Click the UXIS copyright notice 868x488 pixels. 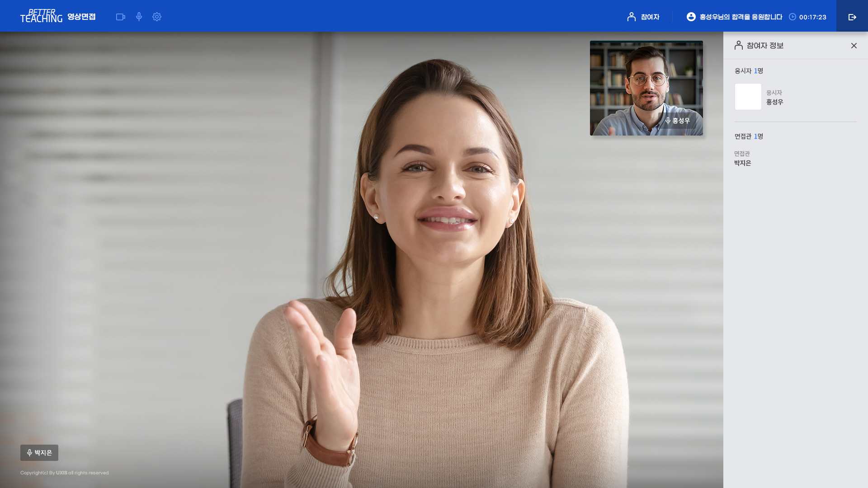pos(64,473)
